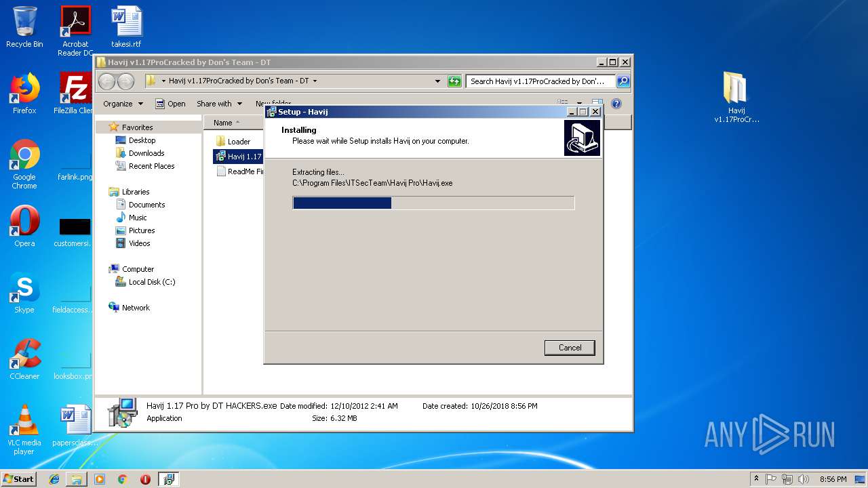Open the Organize dropdown menu
The width and height of the screenshot is (868, 488).
pos(123,104)
